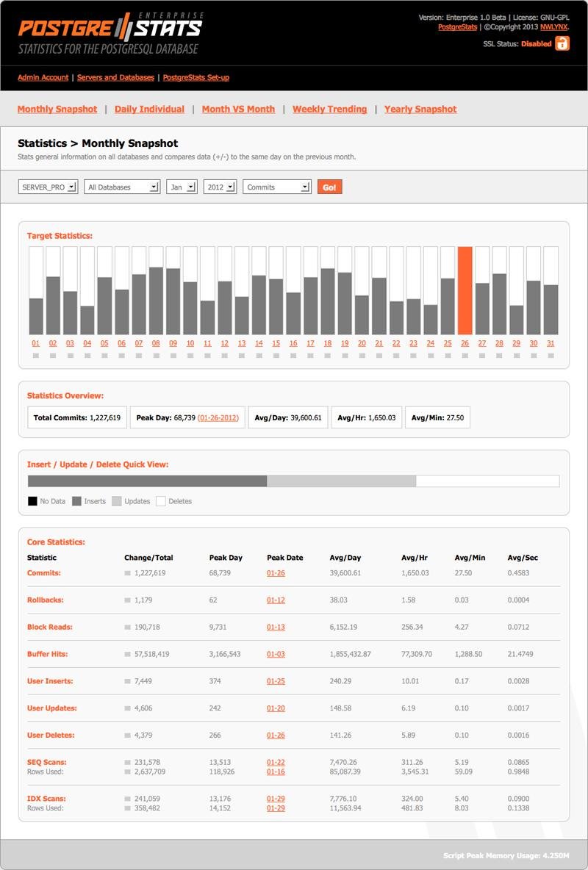Open the 'All Databases' dropdown
588x870 pixels.
click(123, 186)
